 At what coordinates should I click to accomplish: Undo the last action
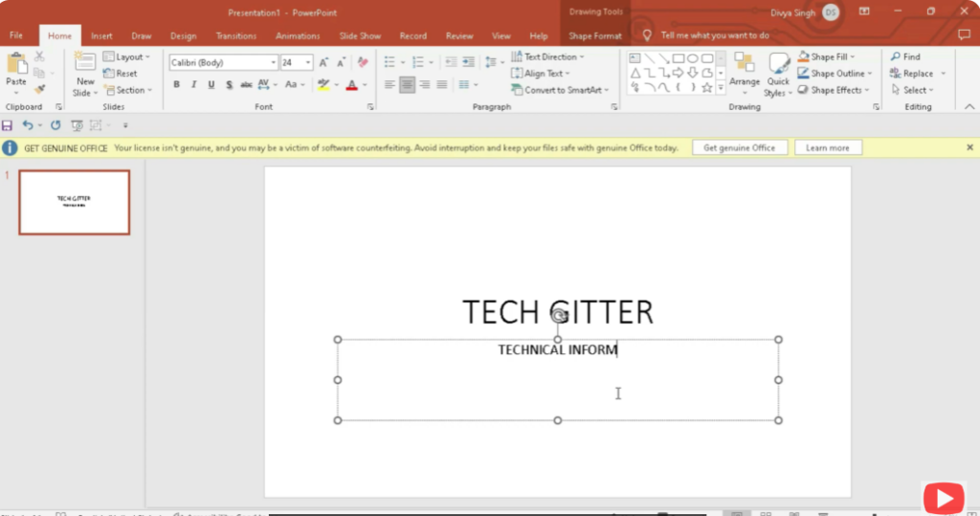tap(28, 125)
